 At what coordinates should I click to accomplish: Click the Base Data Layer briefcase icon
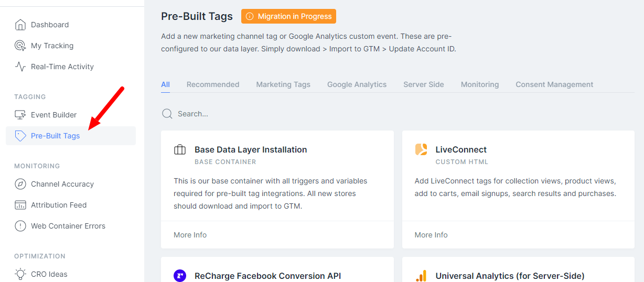pos(180,150)
